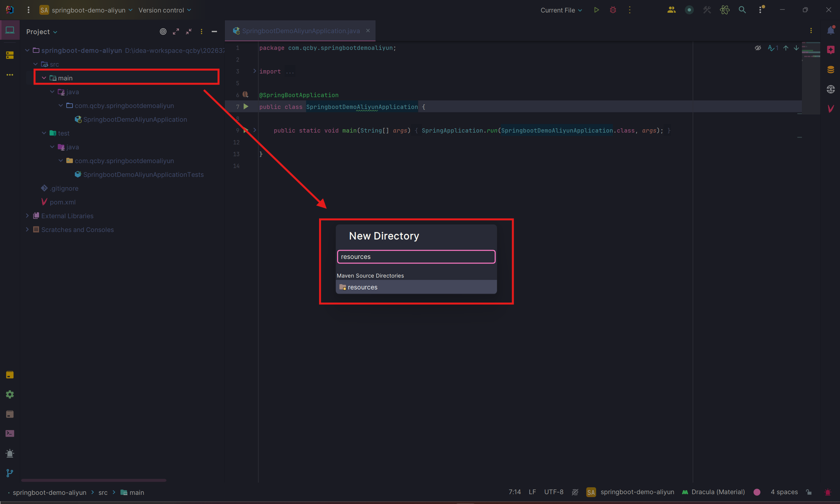This screenshot has width=840, height=504.
Task: Click UTF-8 encoding in status bar
Action: point(553,492)
